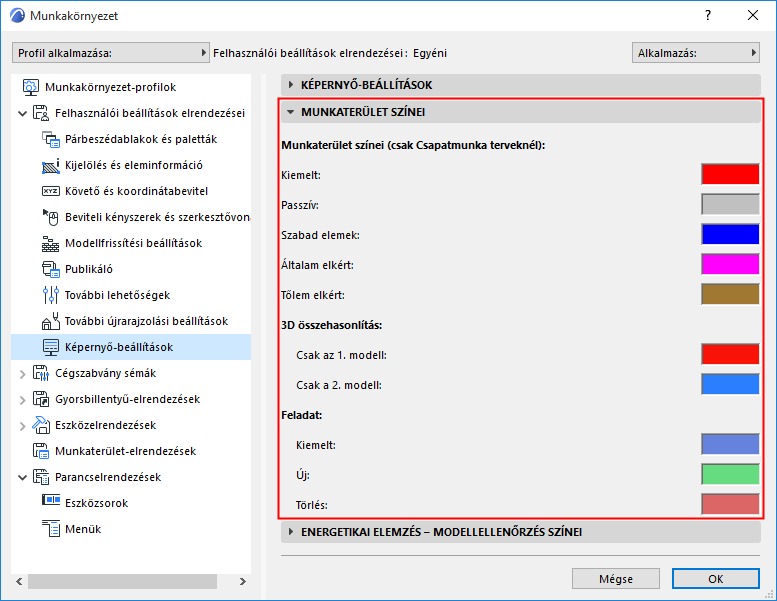Expand the KÉPERNYŐ-BEÁLLÍTÁSOK panel
This screenshot has height=601, width=777.
click(x=291, y=85)
